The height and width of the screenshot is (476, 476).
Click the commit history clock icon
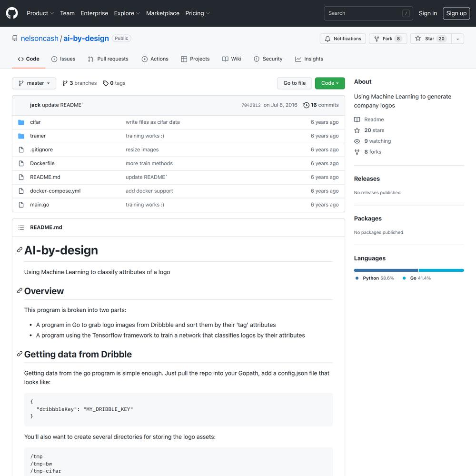click(306, 105)
